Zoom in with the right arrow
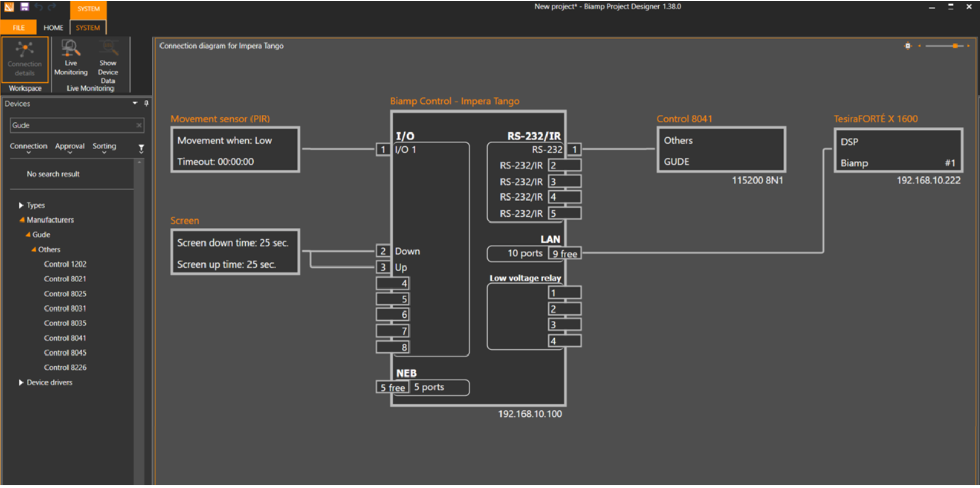Image resolution: width=980 pixels, height=488 pixels. click(968, 46)
